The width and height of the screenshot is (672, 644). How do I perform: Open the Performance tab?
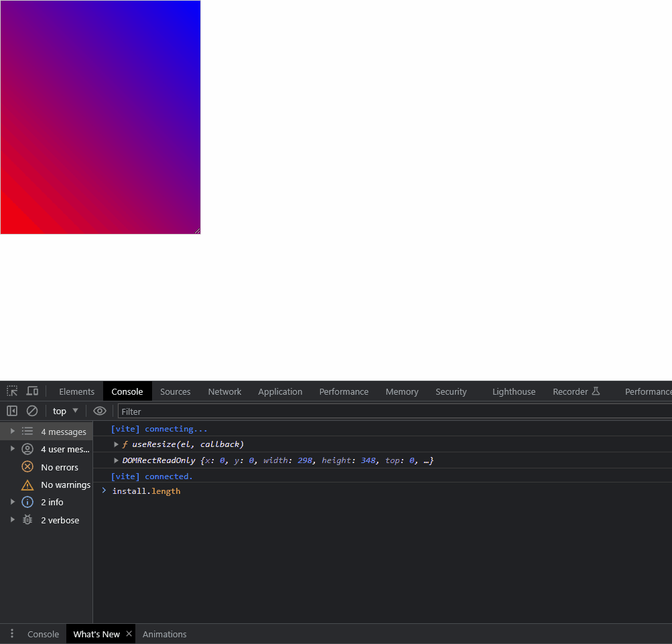344,391
